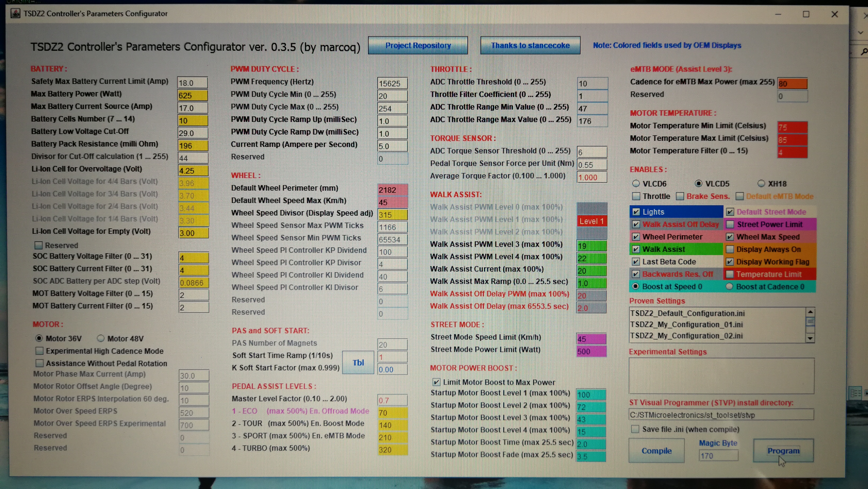The height and width of the screenshot is (489, 868).
Task: Toggle Limit Motor Boost to Max Power
Action: (x=436, y=382)
